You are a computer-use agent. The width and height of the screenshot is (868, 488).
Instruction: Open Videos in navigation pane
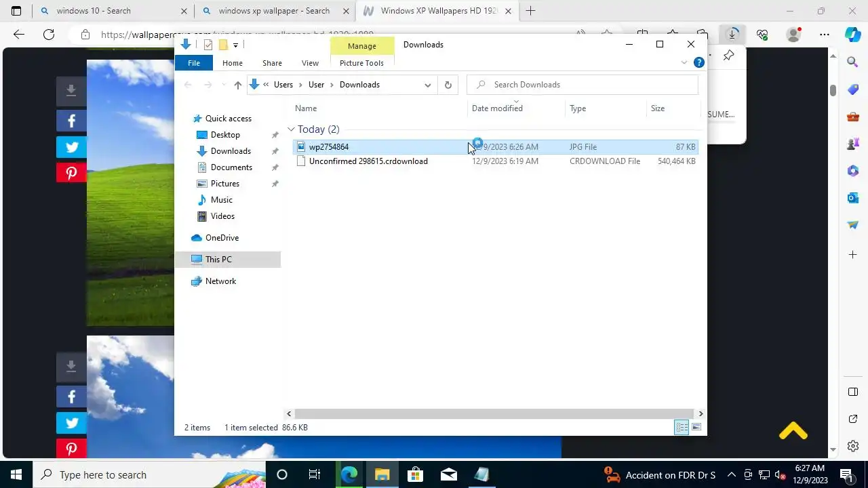pos(222,216)
